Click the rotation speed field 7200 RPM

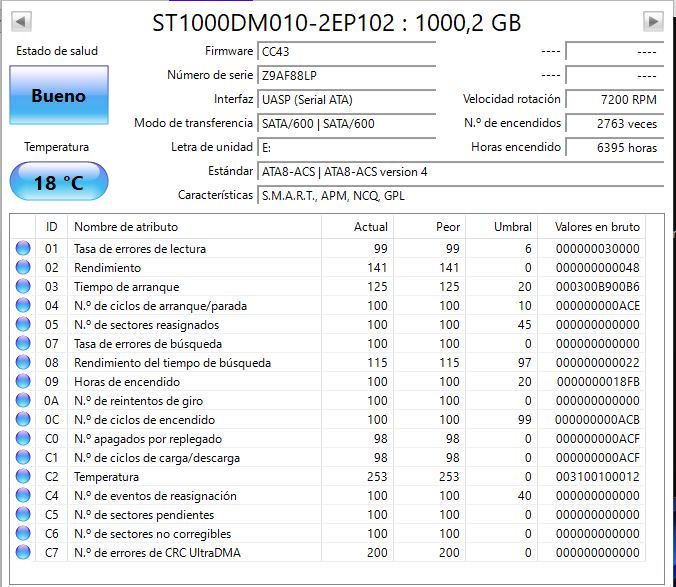click(614, 100)
